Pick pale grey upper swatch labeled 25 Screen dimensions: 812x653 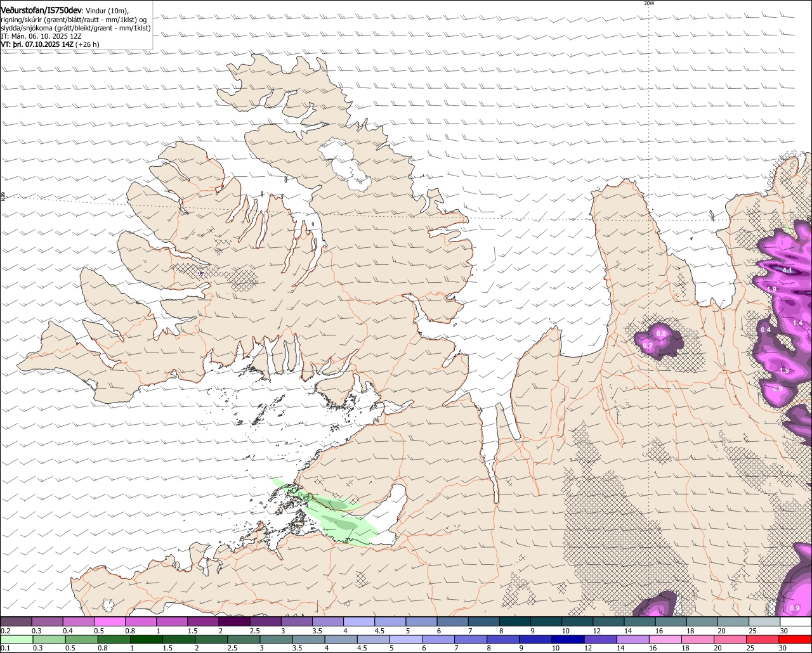coord(764,622)
